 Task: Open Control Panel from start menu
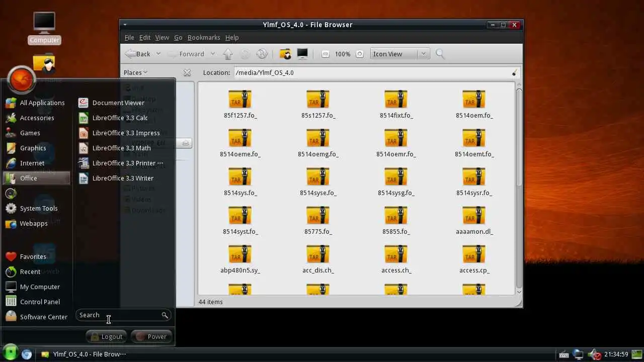36,302
